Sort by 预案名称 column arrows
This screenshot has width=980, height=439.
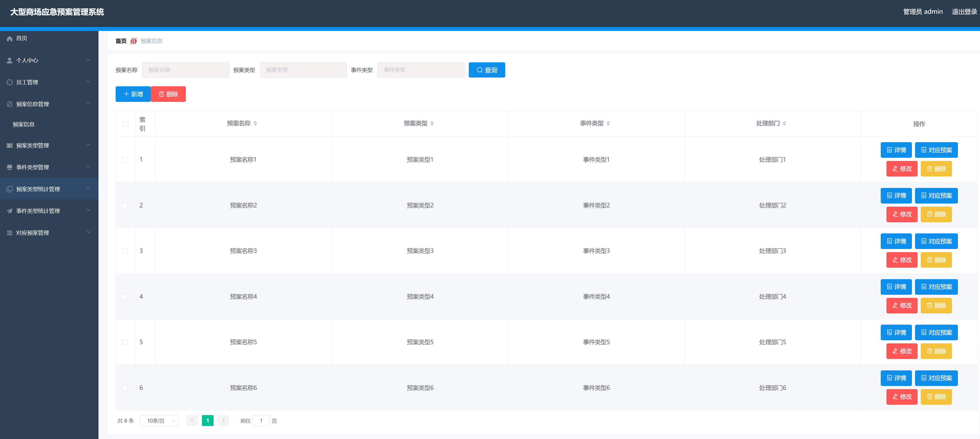[255, 123]
